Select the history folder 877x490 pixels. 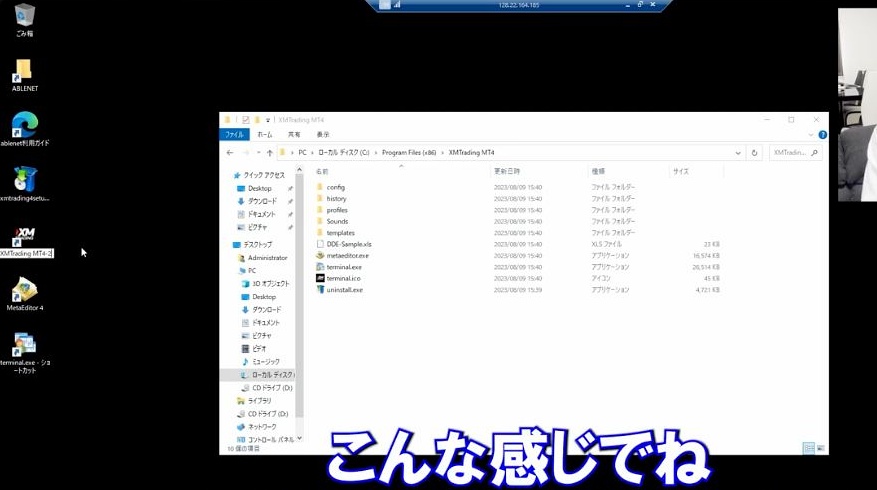336,199
